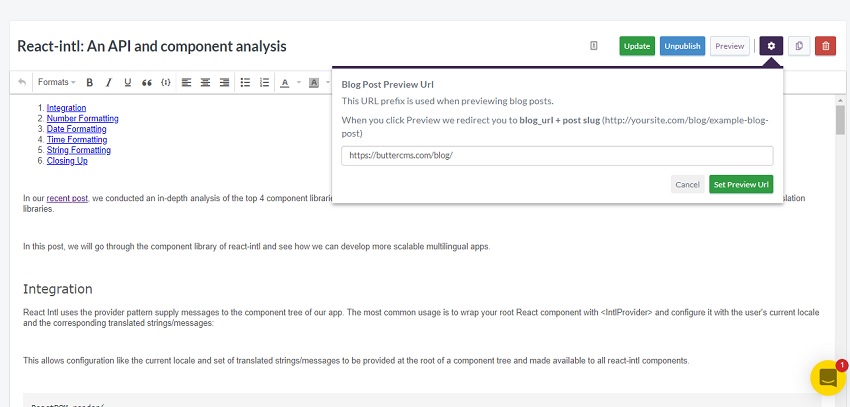Image resolution: width=850 pixels, height=407 pixels.
Task: Apply underline formatting
Action: click(127, 82)
